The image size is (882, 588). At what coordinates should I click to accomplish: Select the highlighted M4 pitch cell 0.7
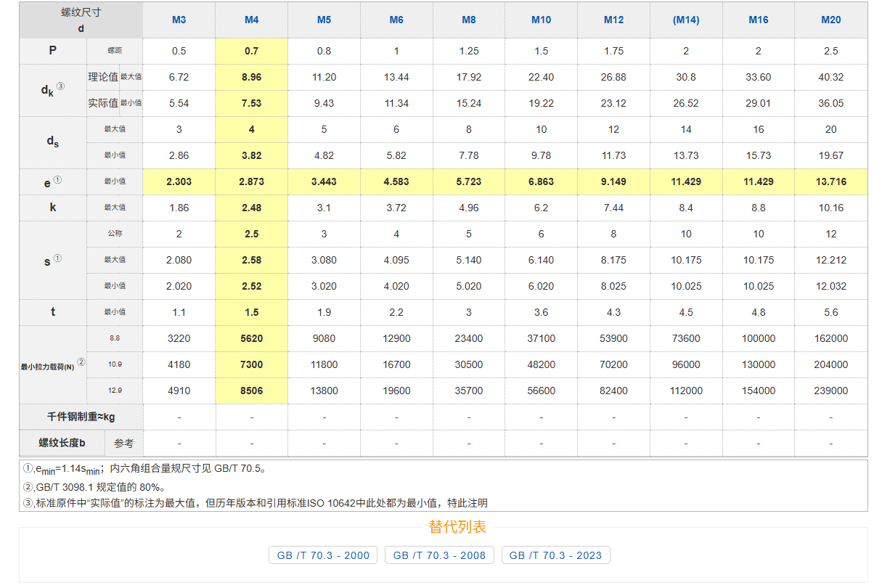coord(251,51)
